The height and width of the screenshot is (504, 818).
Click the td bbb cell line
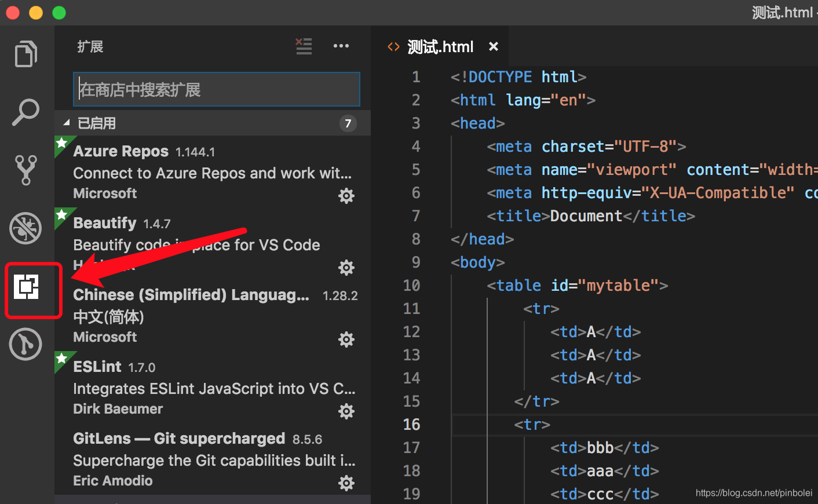(x=605, y=447)
